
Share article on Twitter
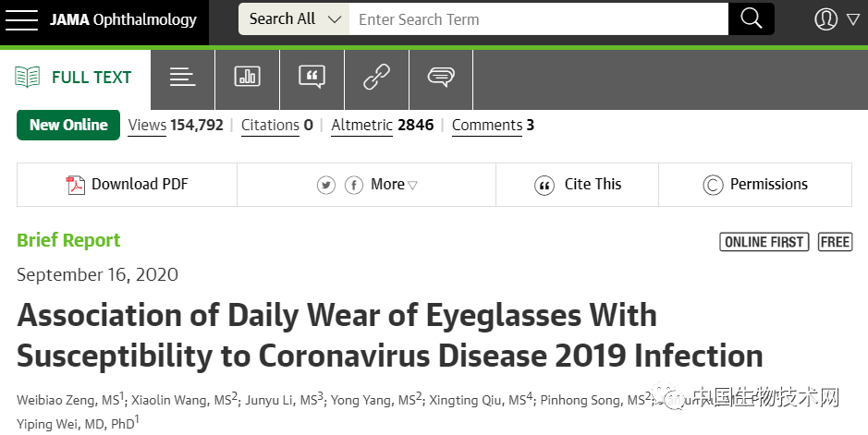(326, 186)
